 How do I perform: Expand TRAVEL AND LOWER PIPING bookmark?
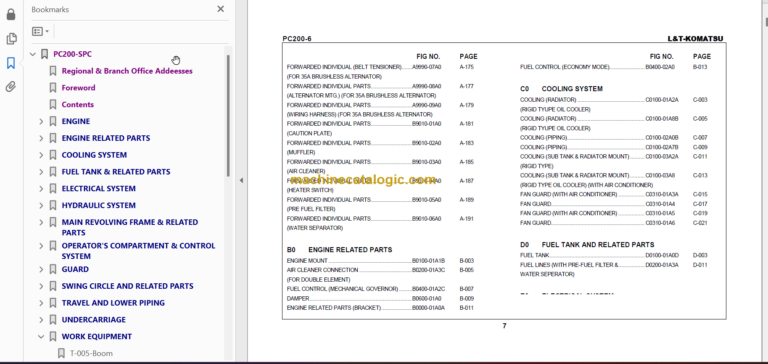(41, 303)
